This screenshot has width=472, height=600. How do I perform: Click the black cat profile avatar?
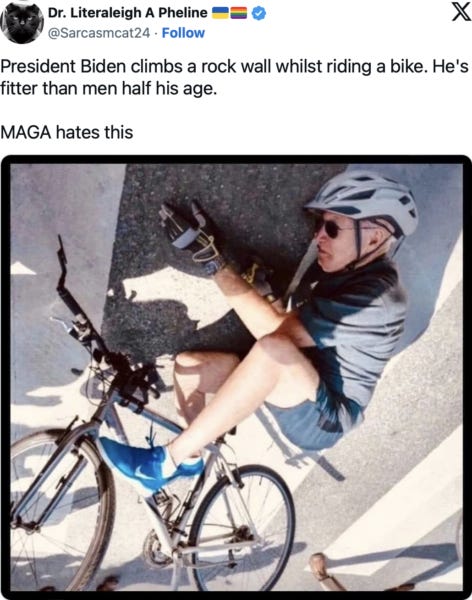click(x=21, y=23)
